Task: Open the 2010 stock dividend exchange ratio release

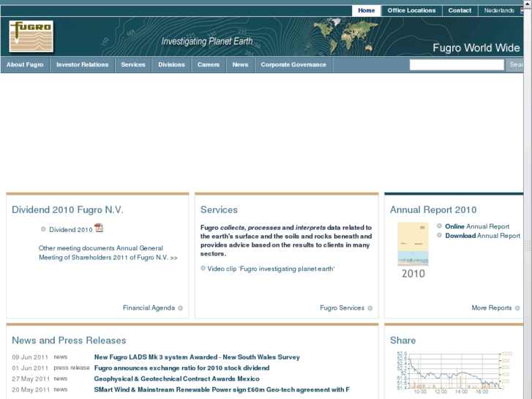Action: click(181, 368)
